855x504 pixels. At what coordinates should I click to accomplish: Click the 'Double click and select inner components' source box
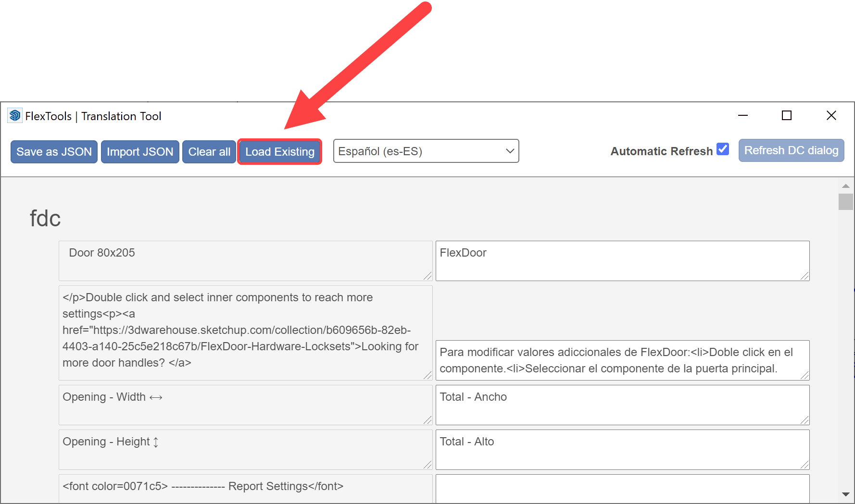(246, 333)
